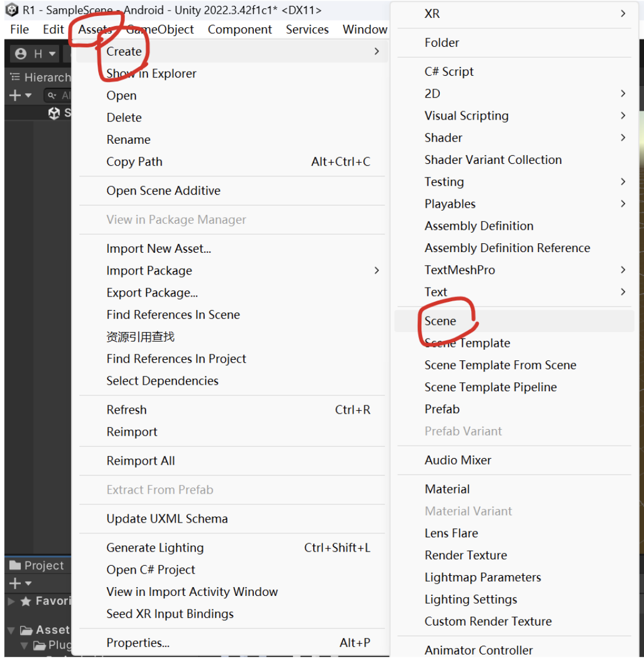
Task: Open the Services menu
Action: 307,30
